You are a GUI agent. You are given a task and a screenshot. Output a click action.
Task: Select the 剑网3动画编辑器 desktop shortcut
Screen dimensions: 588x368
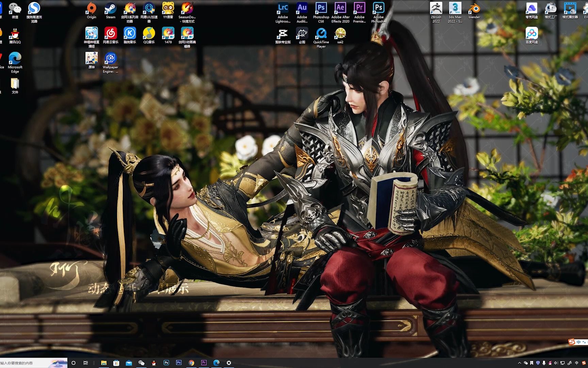point(187,37)
